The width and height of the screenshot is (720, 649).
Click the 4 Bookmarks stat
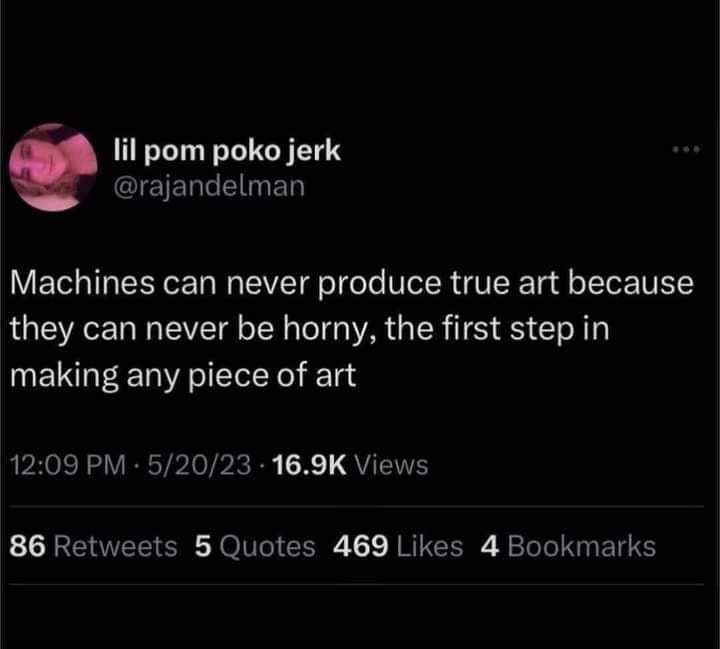coord(568,546)
